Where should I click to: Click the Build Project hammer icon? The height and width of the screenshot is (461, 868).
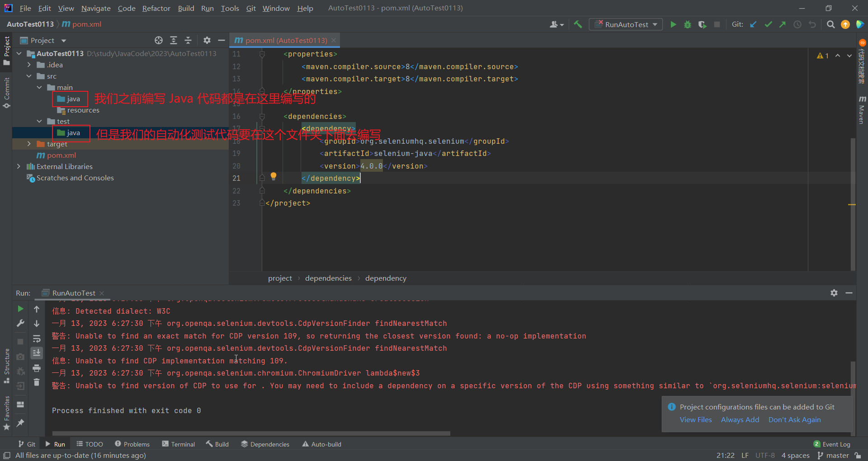point(578,24)
